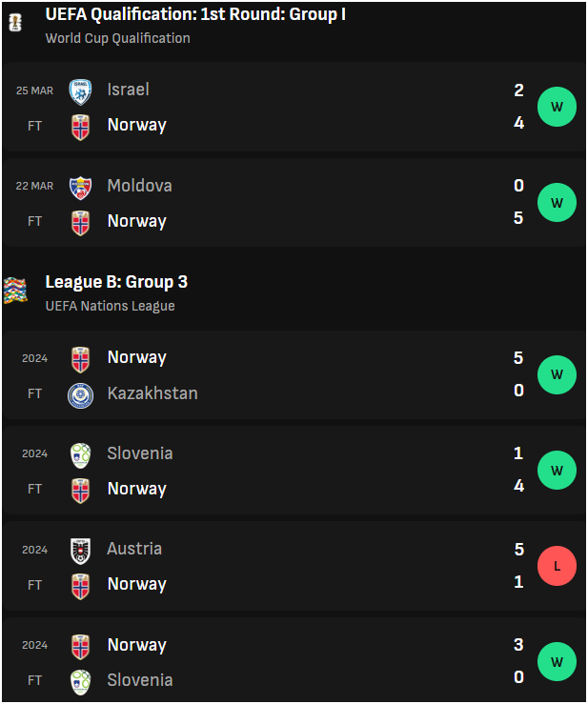Image resolution: width=588 pixels, height=704 pixels.
Task: Click the 22 MAR match date
Action: point(34,186)
